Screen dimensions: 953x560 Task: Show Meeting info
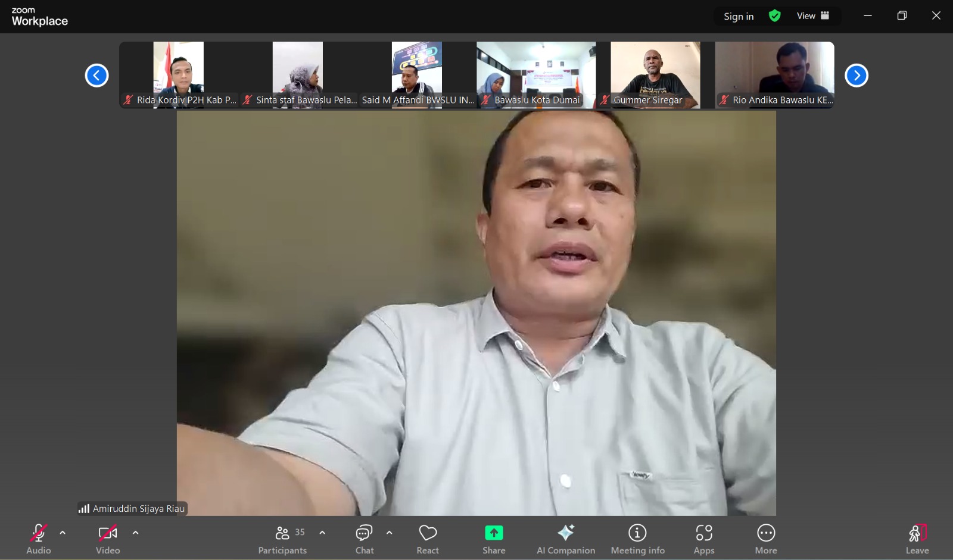(637, 538)
